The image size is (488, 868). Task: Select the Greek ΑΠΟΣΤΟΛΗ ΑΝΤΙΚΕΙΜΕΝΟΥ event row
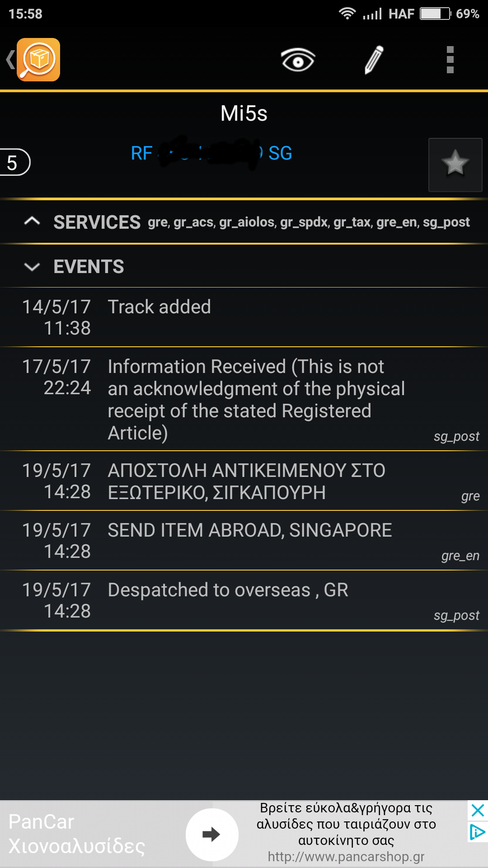(244, 481)
